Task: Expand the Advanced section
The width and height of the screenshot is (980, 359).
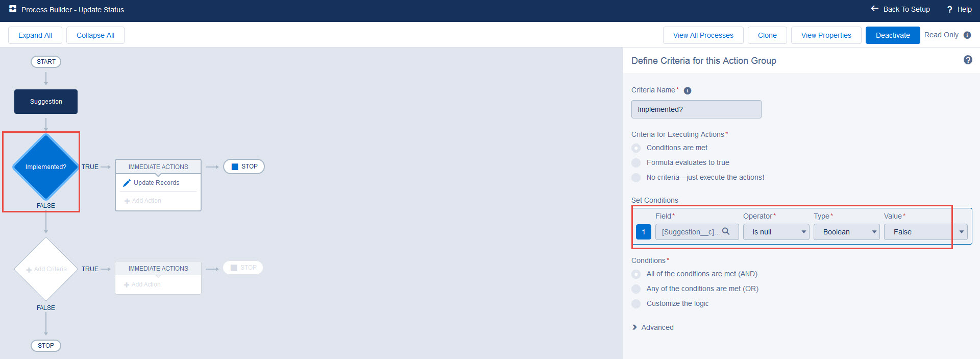Action: click(653, 327)
